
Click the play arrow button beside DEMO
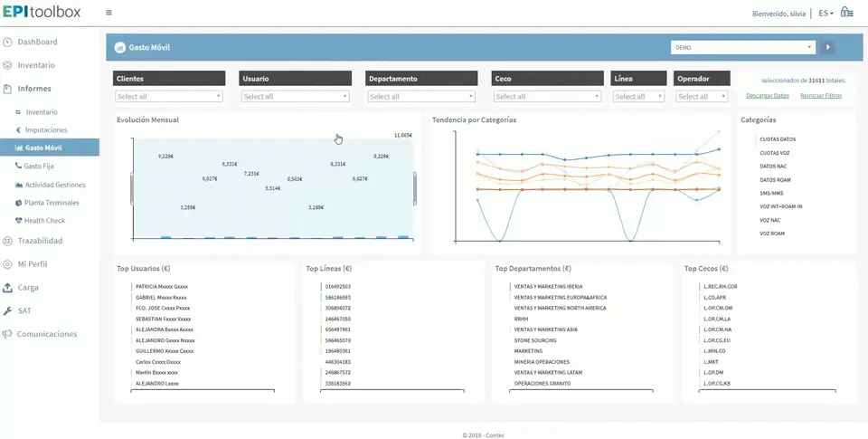coord(827,48)
